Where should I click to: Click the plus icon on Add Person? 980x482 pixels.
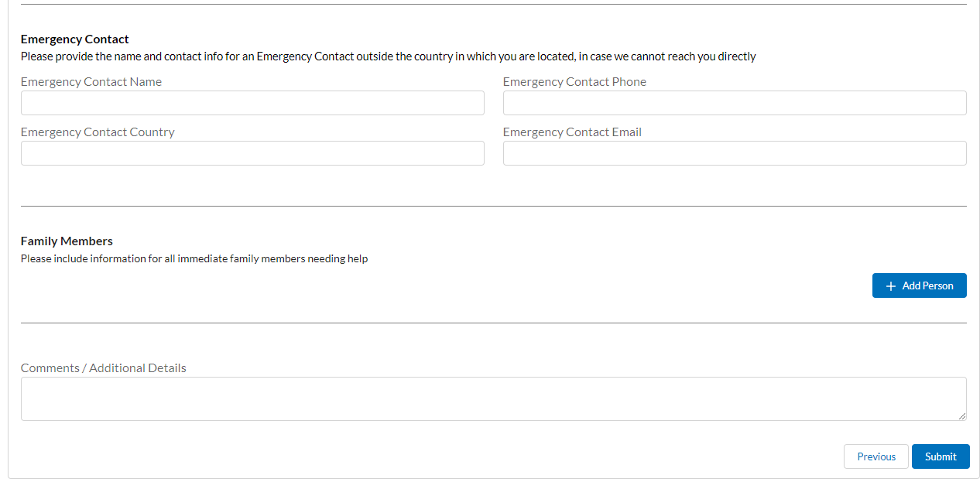(890, 286)
